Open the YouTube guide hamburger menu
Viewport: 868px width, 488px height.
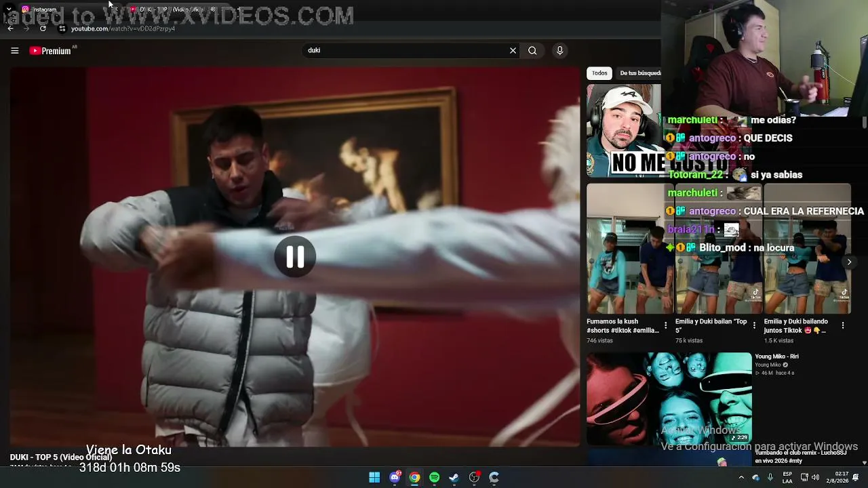point(14,51)
